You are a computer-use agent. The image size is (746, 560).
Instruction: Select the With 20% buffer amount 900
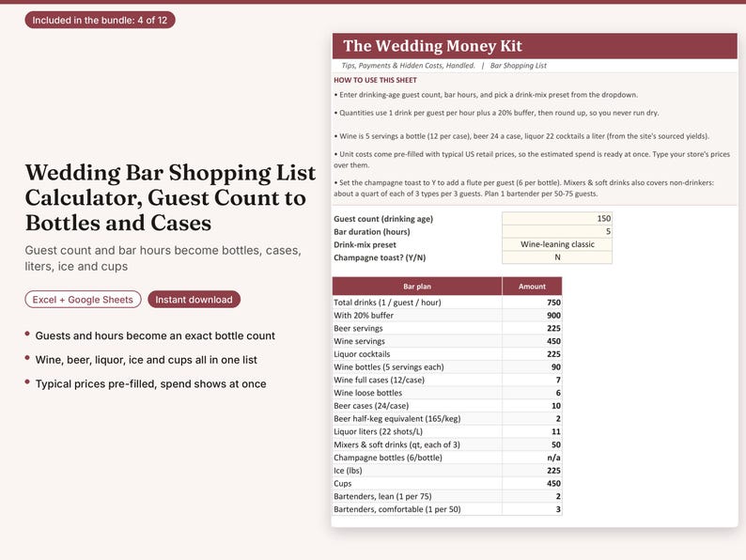coord(532,315)
